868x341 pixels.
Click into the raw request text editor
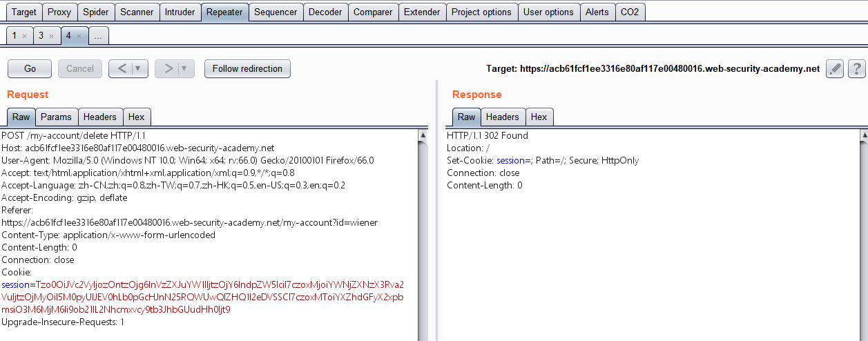209,235
